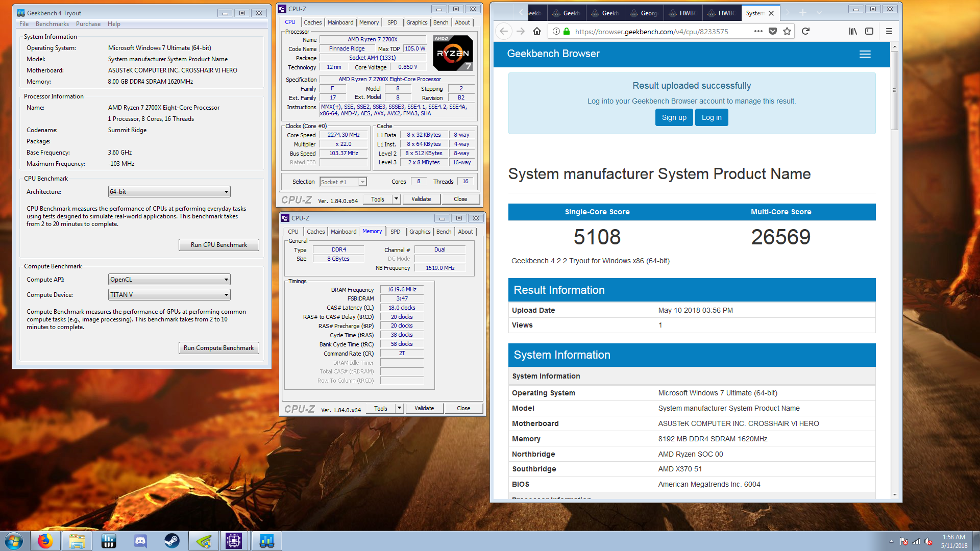Open Geekbench File menu
The height and width of the screenshot is (551, 980).
24,24
